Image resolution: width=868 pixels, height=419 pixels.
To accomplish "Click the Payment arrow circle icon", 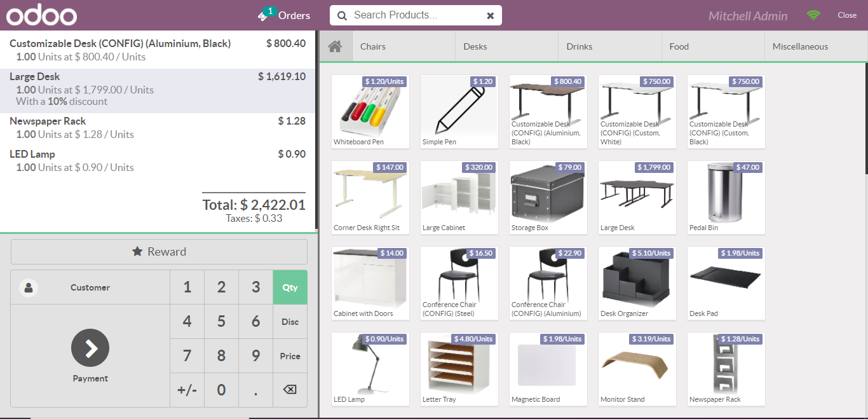I will point(90,348).
